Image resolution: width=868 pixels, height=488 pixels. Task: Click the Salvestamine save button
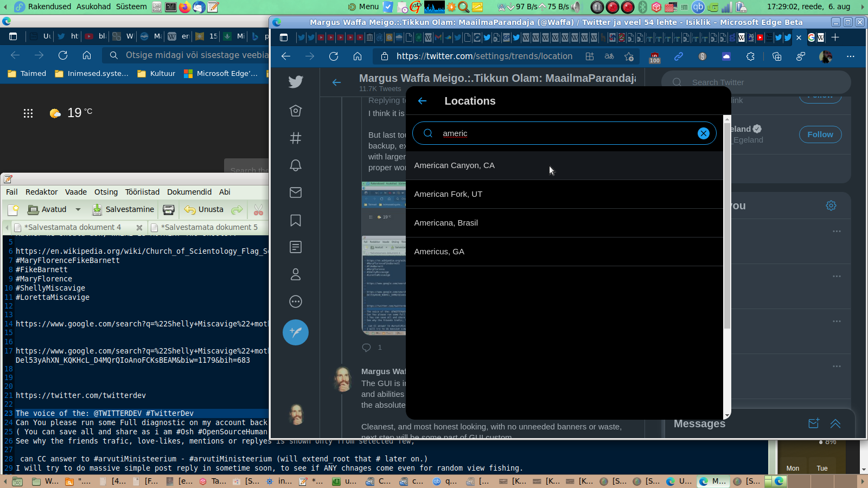coord(123,210)
